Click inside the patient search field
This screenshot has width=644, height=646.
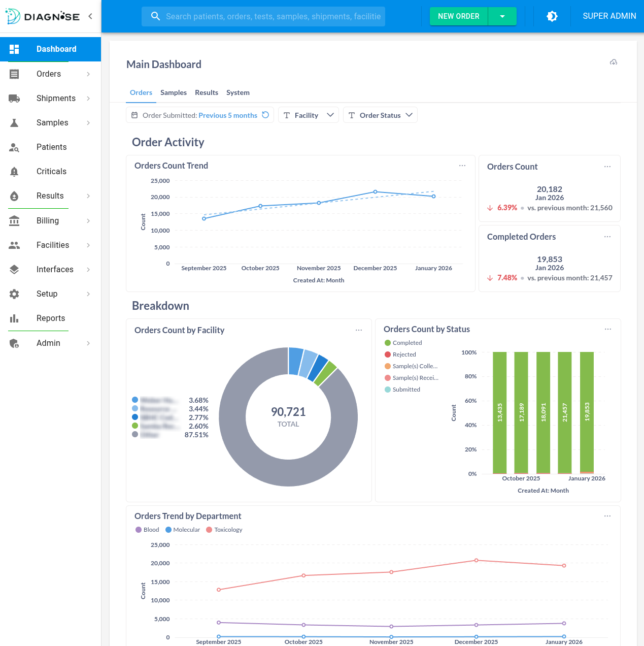[263, 16]
